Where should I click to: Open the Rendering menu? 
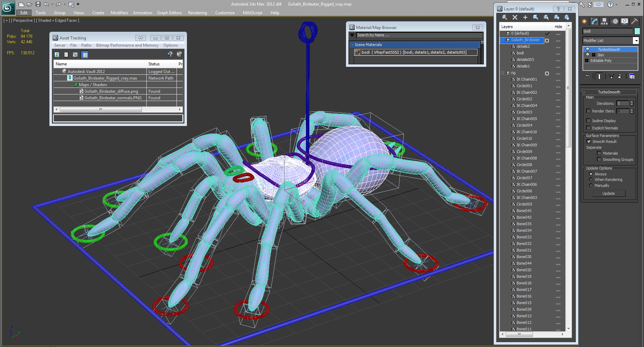(198, 13)
